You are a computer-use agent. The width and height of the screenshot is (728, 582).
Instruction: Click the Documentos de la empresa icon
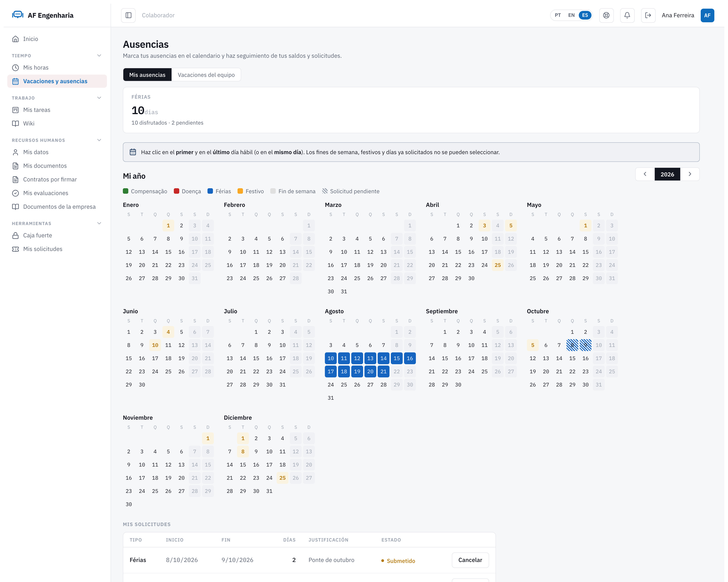pyautogui.click(x=15, y=207)
